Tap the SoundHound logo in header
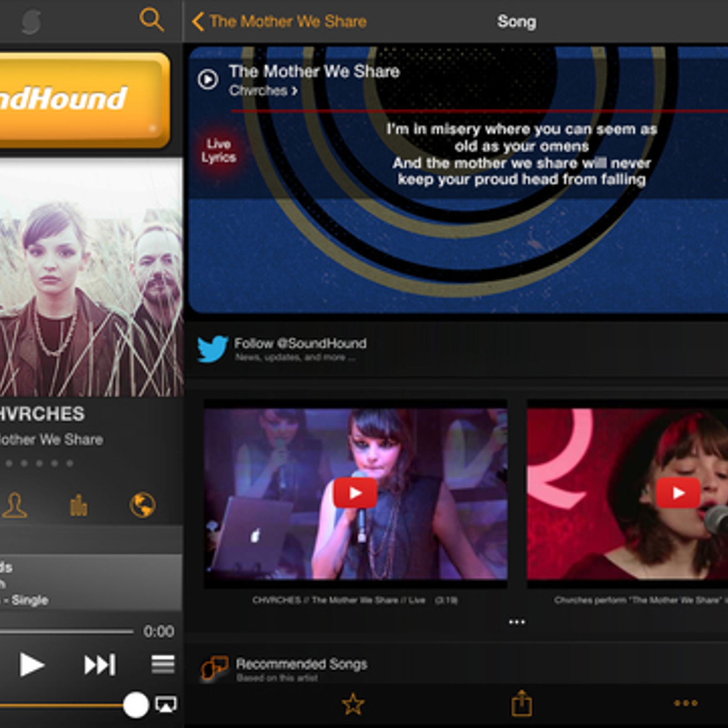728x728 pixels. (x=31, y=22)
